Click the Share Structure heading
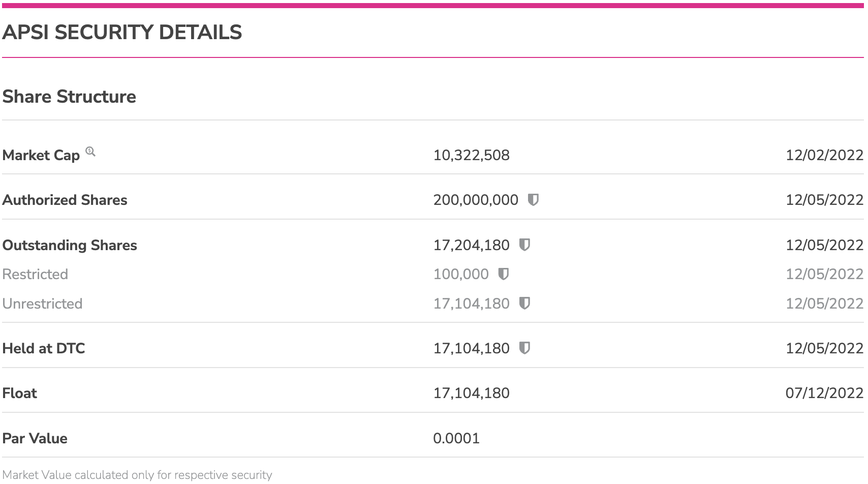This screenshot has height=484, width=868. click(x=69, y=97)
